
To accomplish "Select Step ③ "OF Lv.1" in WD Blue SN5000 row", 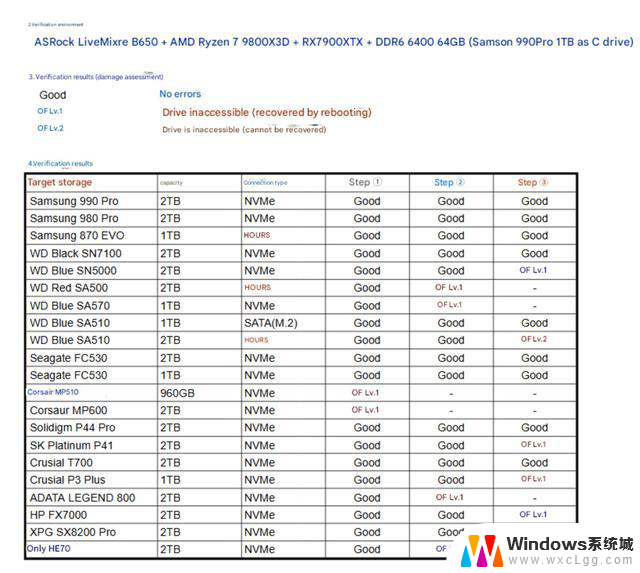I will pos(533,270).
